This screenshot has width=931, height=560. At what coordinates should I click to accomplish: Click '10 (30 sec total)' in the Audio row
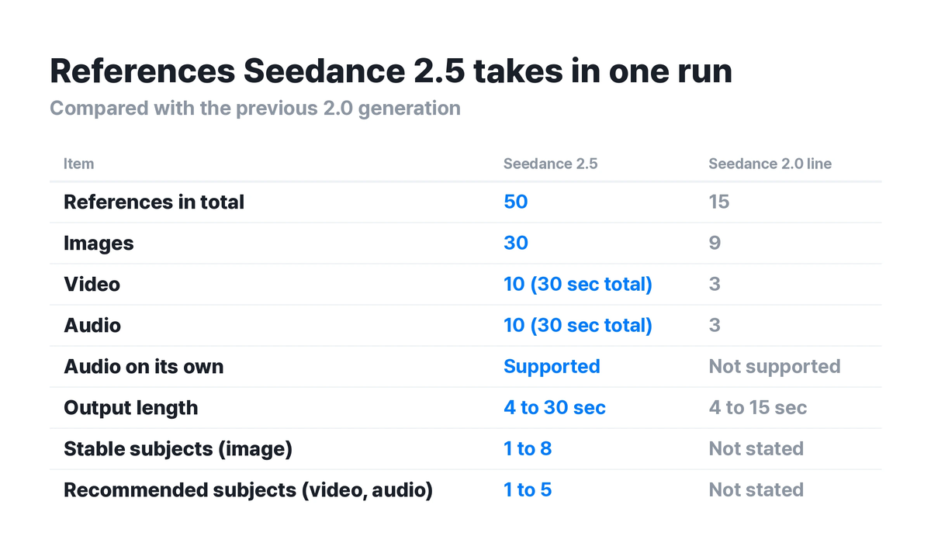(578, 326)
